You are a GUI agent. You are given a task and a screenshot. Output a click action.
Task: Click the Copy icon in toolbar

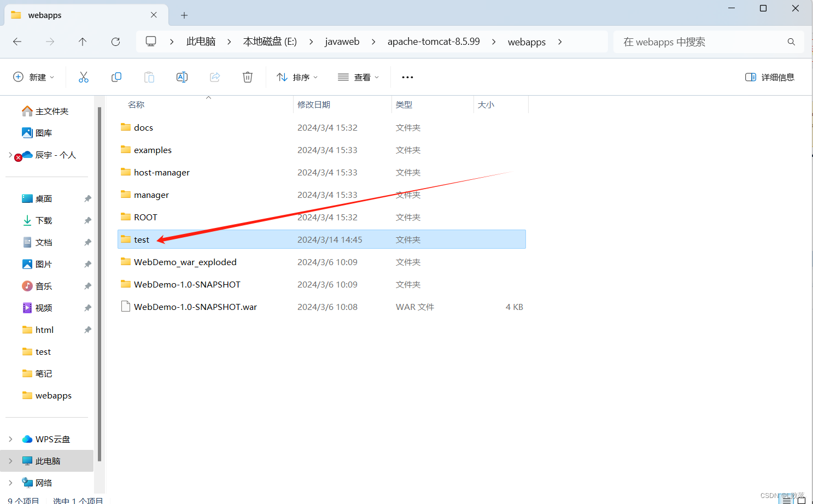[116, 77]
